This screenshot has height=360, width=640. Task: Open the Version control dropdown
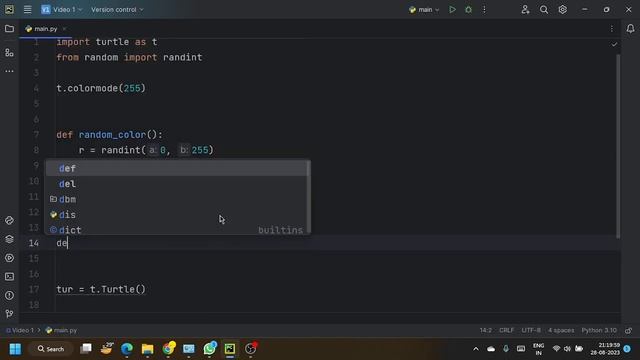click(x=117, y=9)
